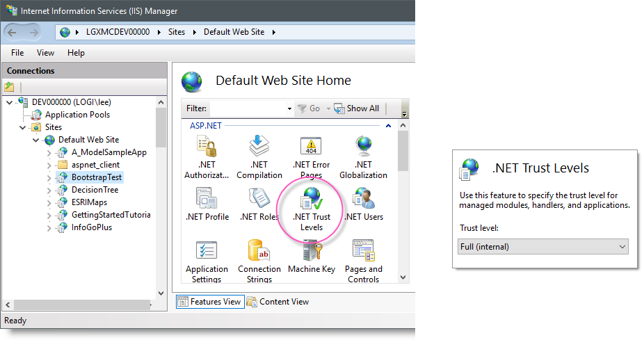644x356 pixels.
Task: Click the create new connection toolbar icon
Action: click(10, 87)
